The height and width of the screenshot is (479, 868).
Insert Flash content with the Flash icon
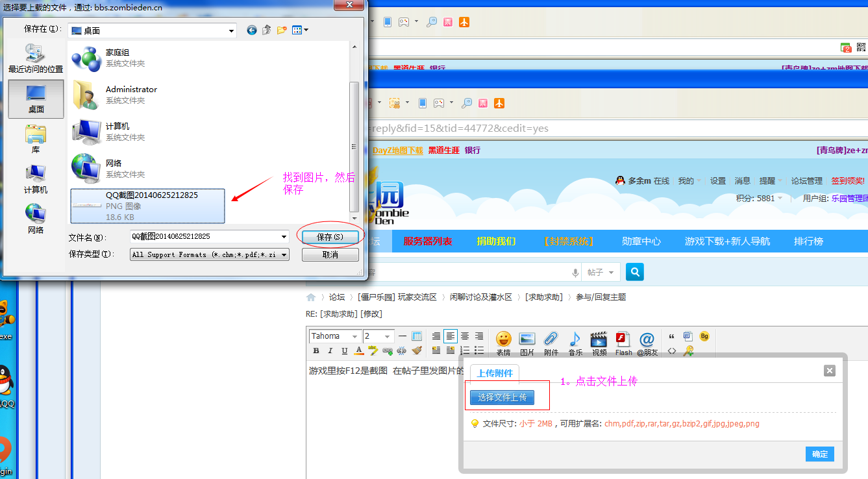coord(623,343)
